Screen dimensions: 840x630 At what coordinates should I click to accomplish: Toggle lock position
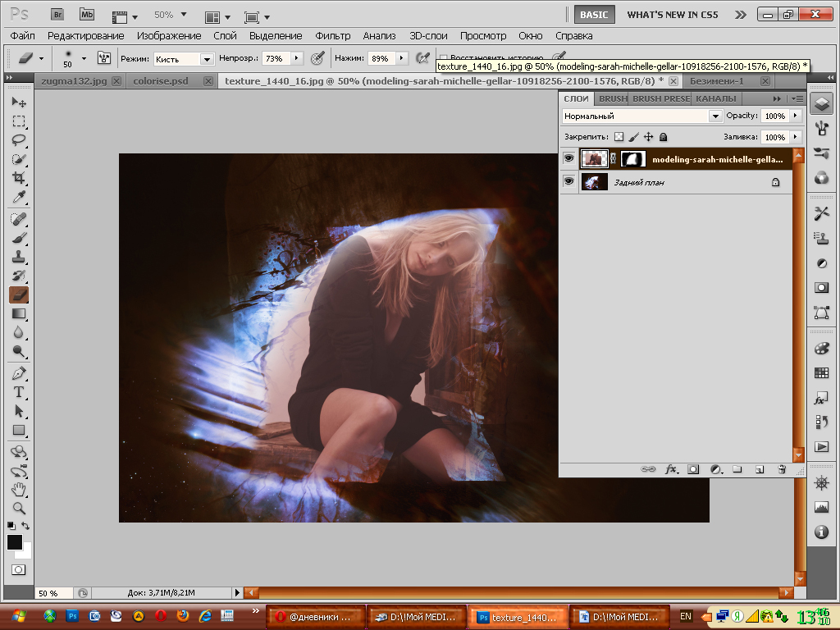pos(648,137)
